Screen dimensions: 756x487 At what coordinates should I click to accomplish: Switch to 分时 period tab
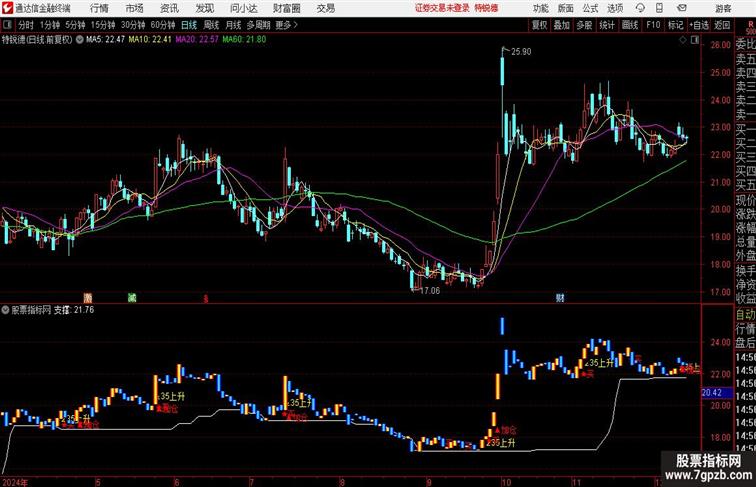[x=26, y=25]
